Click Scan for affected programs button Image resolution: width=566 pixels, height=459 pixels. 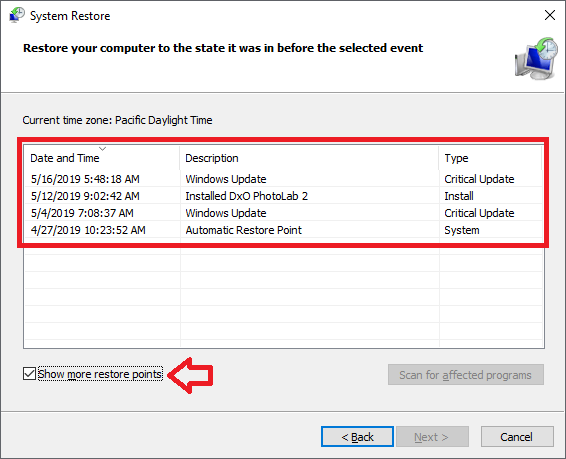(466, 375)
